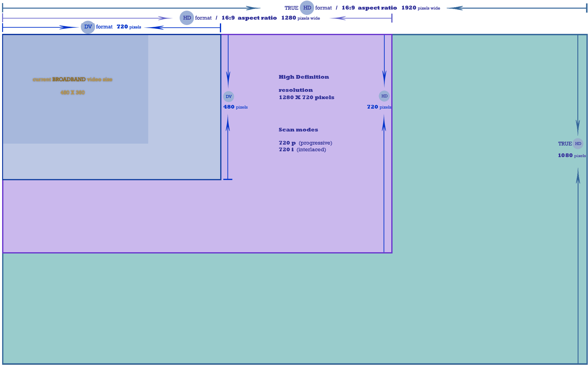Image resolution: width=588 pixels, height=366 pixels.
Task: Click the HD circle badge after the word TRUE at top
Action: pos(307,8)
